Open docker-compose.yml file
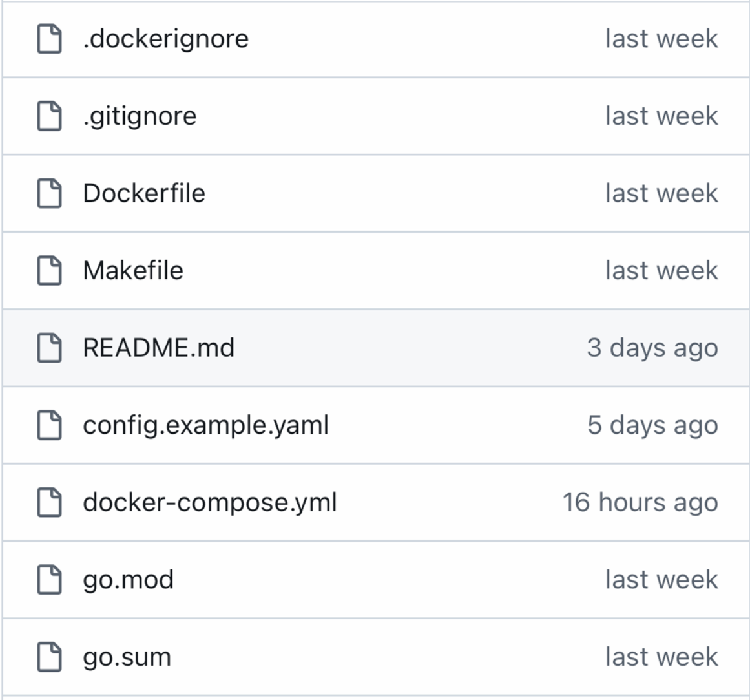This screenshot has height=700, width=750. (210, 503)
